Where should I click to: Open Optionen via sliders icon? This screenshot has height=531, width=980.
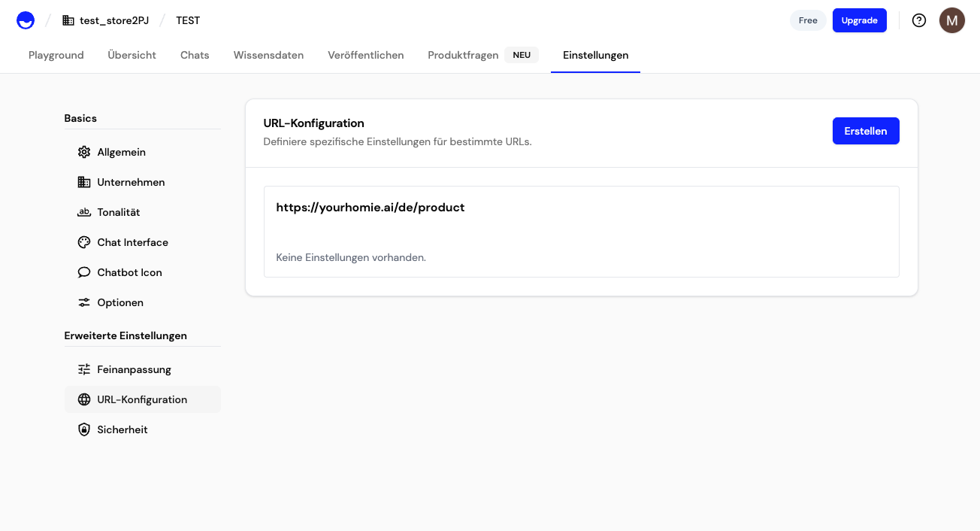click(x=84, y=302)
